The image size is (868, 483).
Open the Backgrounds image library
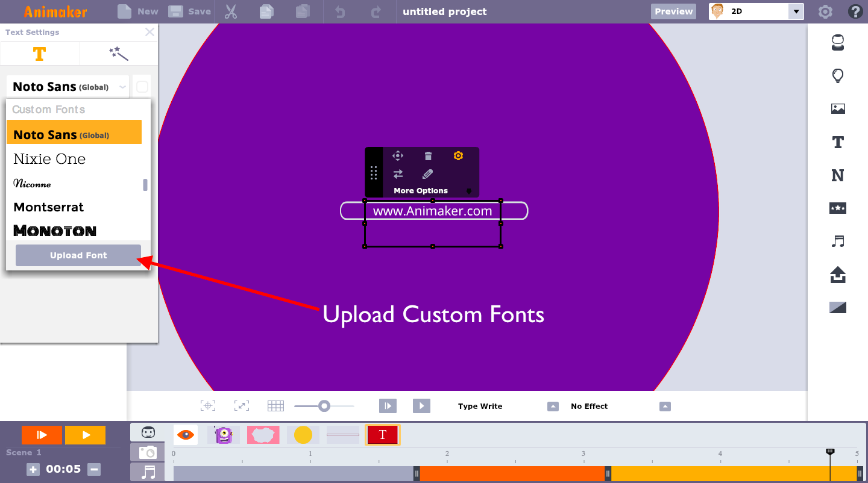[x=838, y=109]
